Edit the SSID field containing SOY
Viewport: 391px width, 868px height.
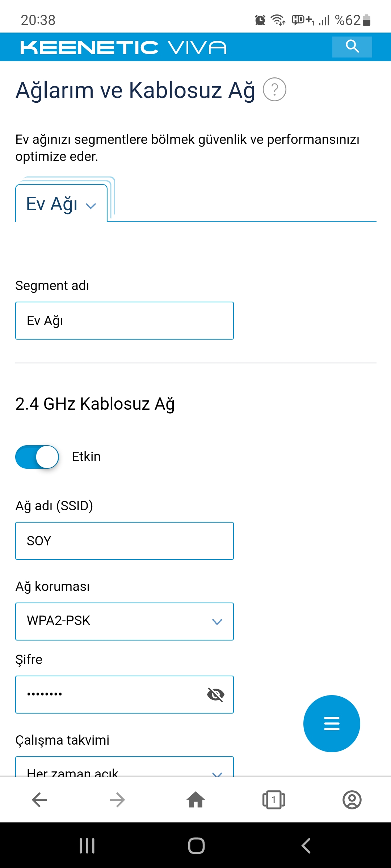click(x=125, y=541)
